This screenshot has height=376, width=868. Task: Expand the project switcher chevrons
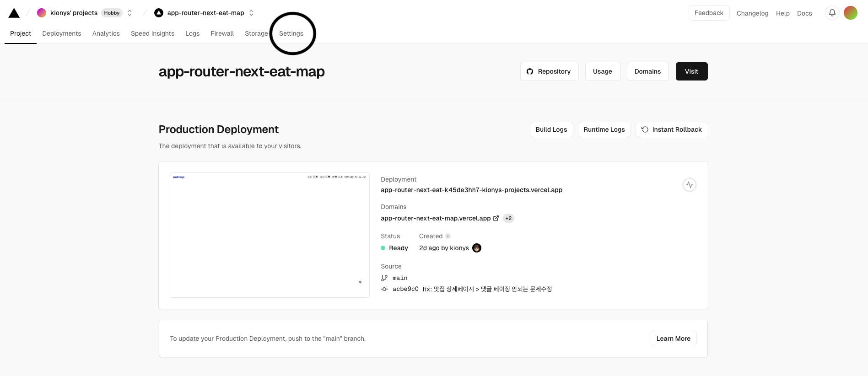click(x=251, y=13)
